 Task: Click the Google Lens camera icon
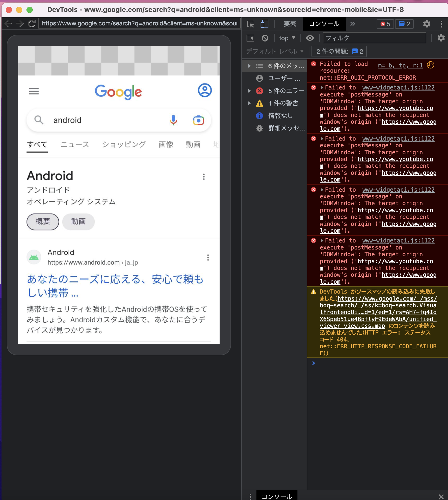199,120
